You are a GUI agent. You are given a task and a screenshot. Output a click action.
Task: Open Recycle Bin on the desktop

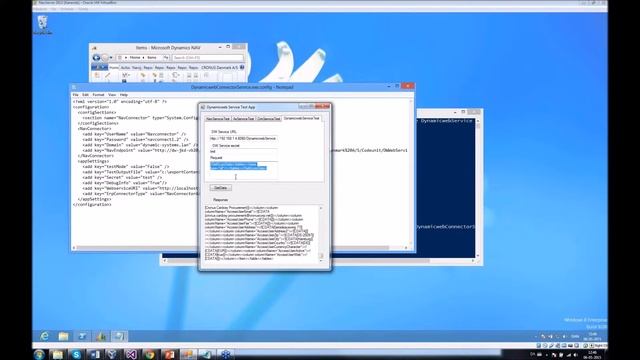(42, 24)
